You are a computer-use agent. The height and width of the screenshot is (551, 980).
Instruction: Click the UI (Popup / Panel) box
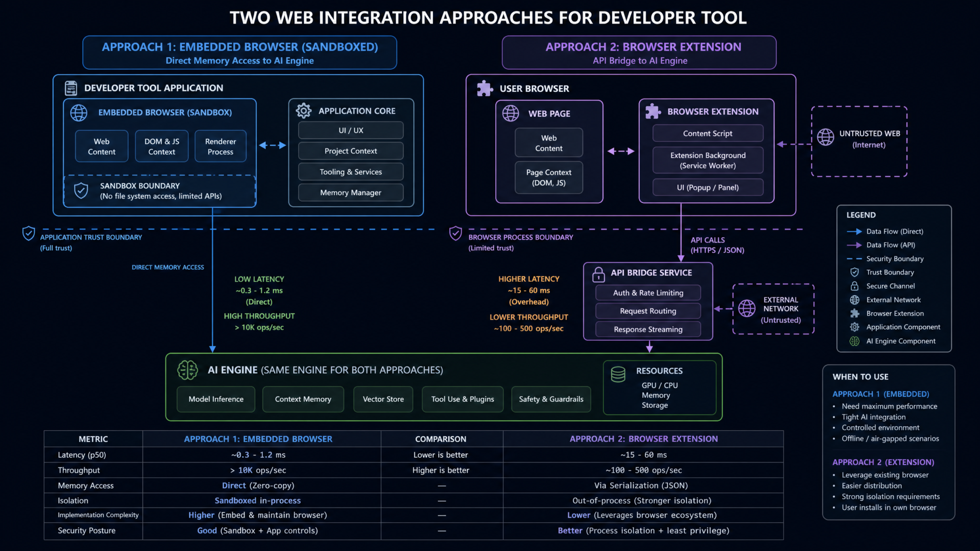708,187
